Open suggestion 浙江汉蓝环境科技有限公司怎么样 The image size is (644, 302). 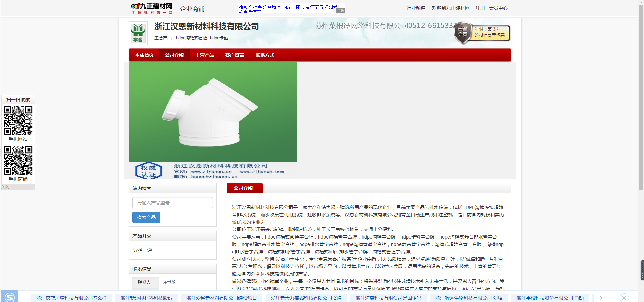pyautogui.click(x=71, y=298)
